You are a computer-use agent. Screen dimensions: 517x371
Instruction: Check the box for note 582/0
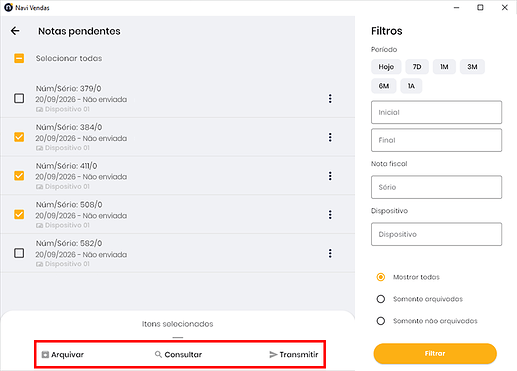(x=19, y=253)
